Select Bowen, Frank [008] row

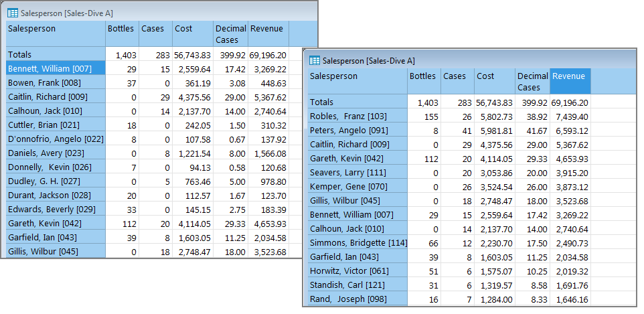56,82
